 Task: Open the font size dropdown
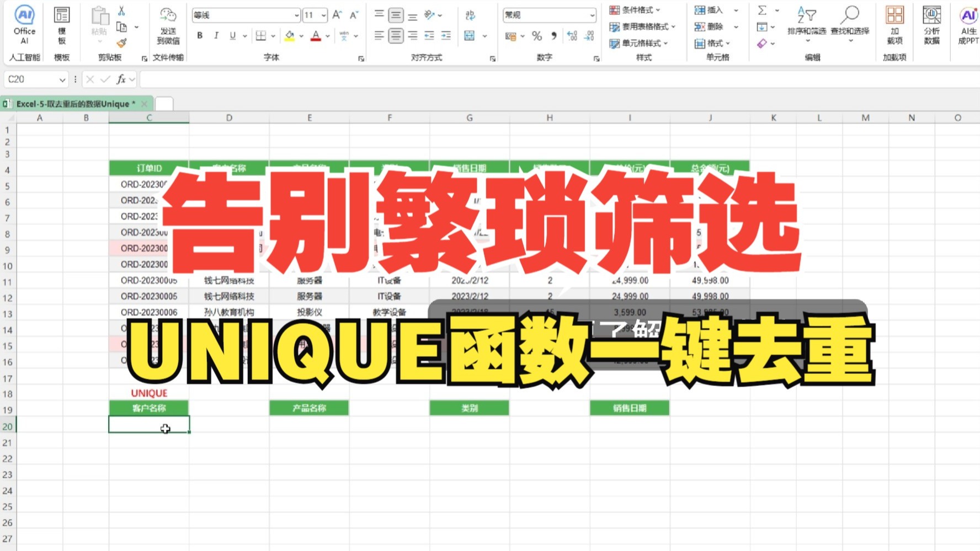click(x=324, y=15)
